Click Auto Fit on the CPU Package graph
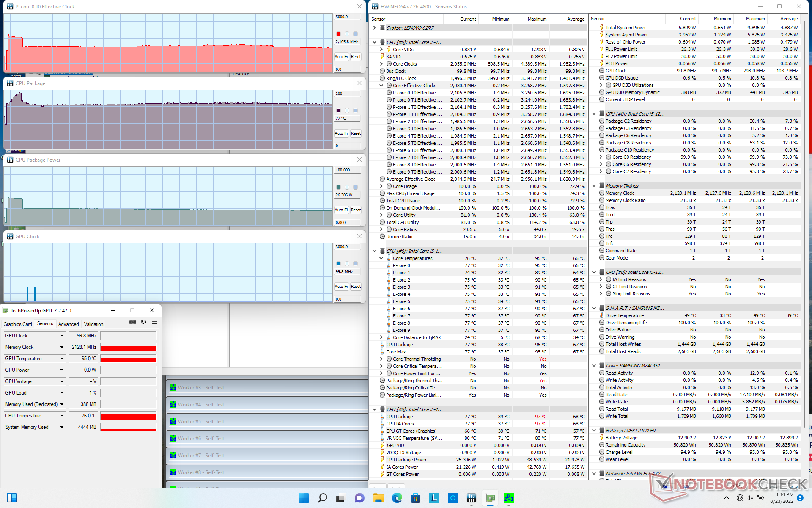The height and width of the screenshot is (508, 812). coord(341,133)
